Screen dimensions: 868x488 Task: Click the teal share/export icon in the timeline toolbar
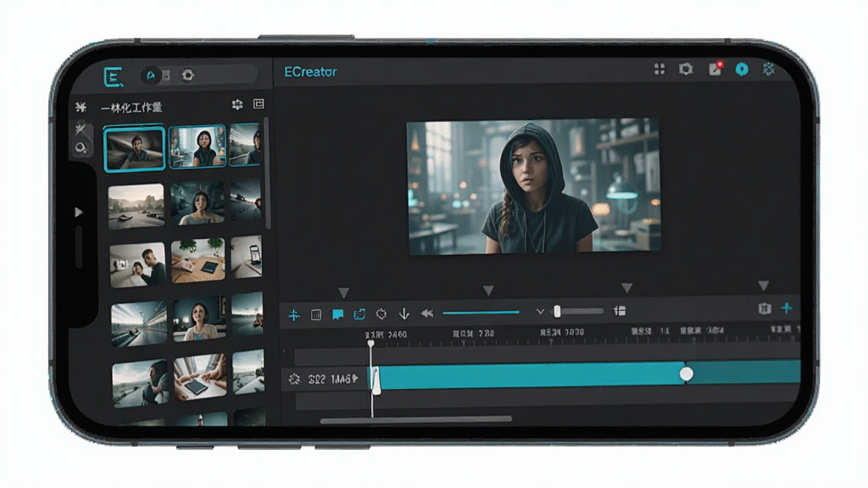tap(359, 314)
